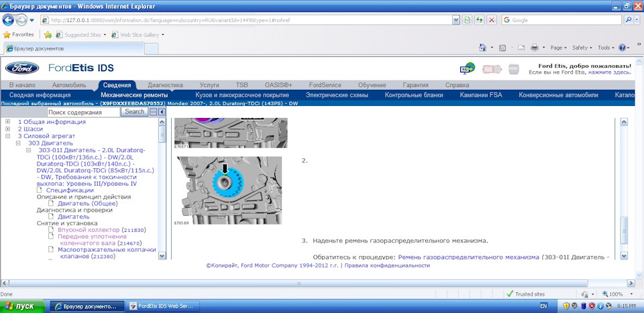Click the IE Refresh page icon

(x=479, y=19)
